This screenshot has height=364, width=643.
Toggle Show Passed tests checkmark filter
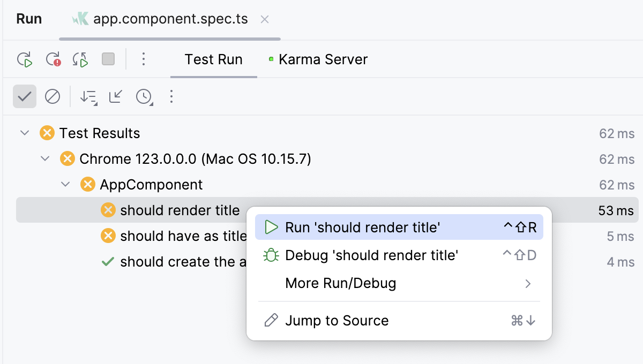click(x=24, y=97)
